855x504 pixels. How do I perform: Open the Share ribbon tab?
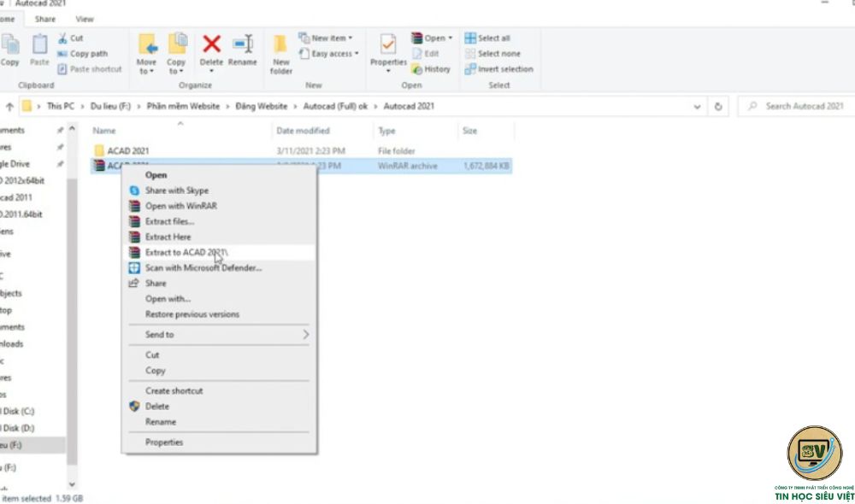pyautogui.click(x=45, y=19)
